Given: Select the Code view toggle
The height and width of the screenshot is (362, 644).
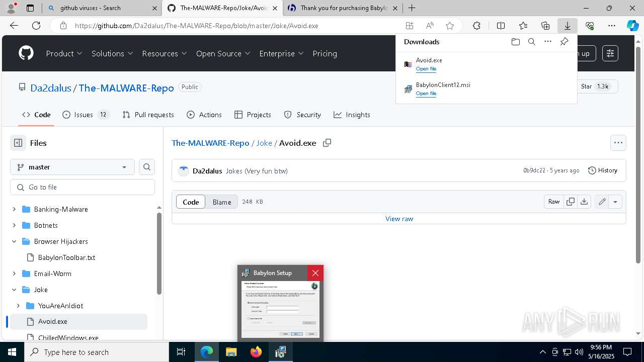Looking at the screenshot, I should tap(191, 202).
